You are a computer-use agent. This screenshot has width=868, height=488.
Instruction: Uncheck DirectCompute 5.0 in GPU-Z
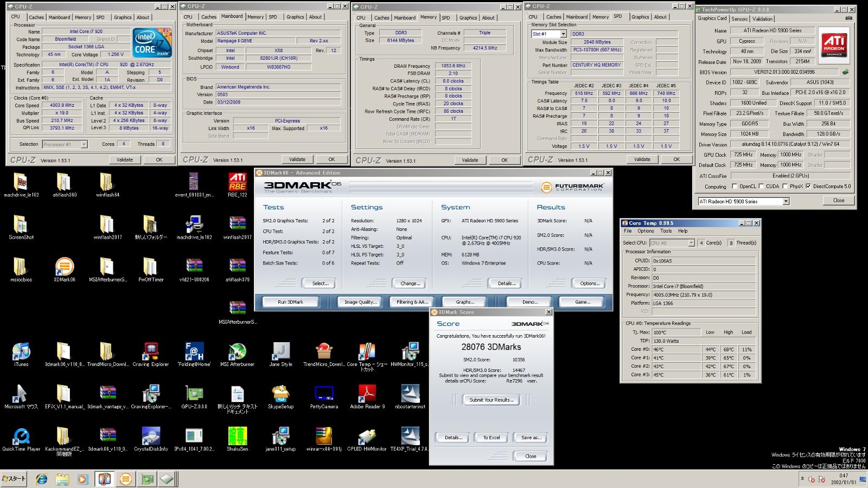pos(808,186)
